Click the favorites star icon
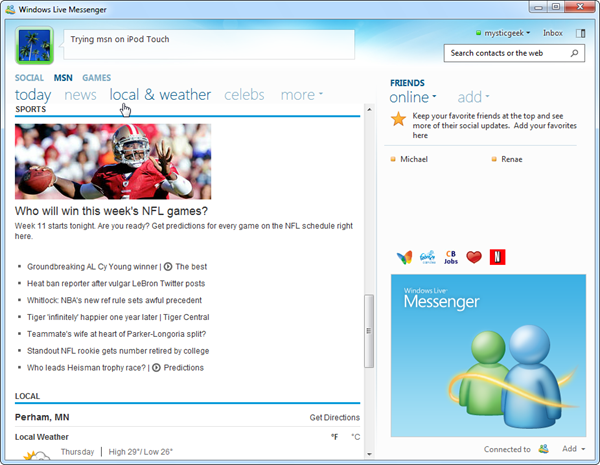 coord(398,120)
